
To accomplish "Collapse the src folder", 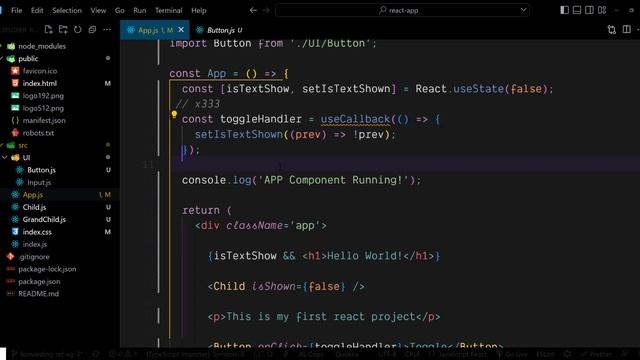I will coord(23,145).
